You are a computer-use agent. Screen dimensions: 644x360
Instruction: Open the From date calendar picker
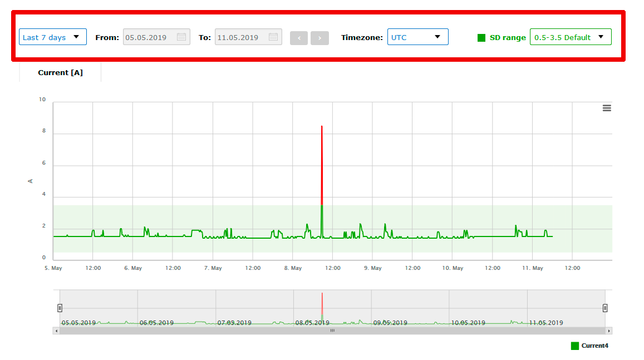pyautogui.click(x=181, y=37)
